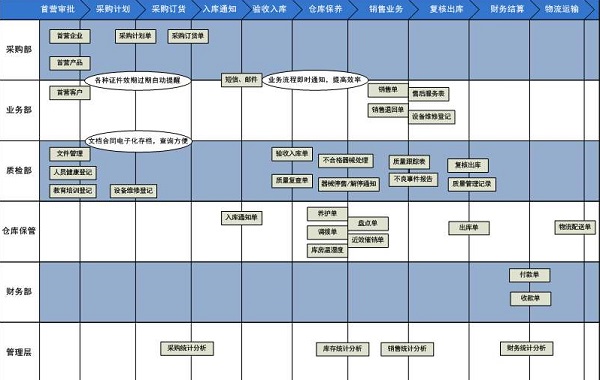Open the 销售统计分析 box
The width and height of the screenshot is (600, 380).
tap(407, 349)
